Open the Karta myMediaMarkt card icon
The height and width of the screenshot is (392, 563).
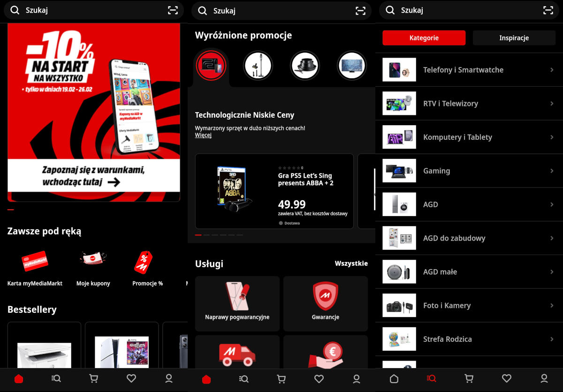35,263
